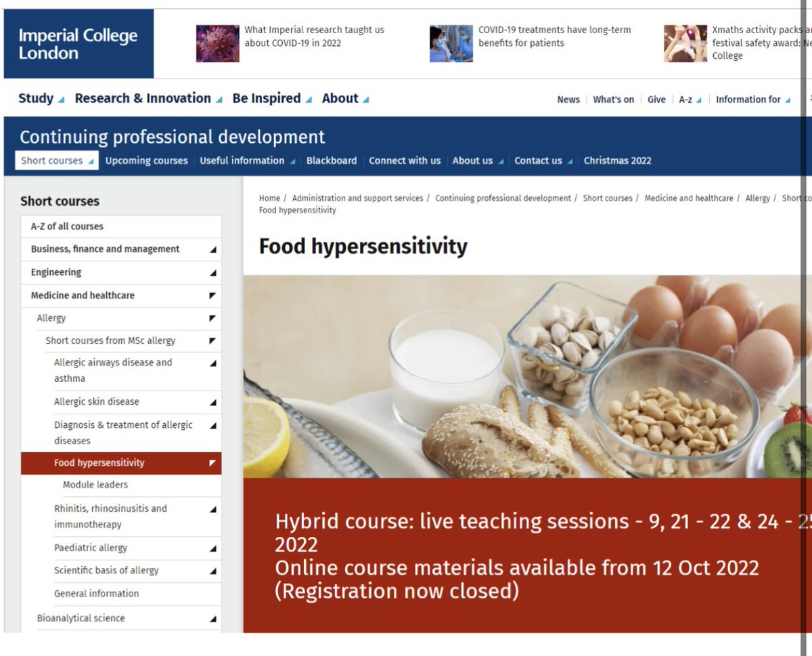Viewport: 812px width, 656px height.
Task: Open Rhinitis, rhinosinusitis and immunotherapy course
Action: pos(110,517)
